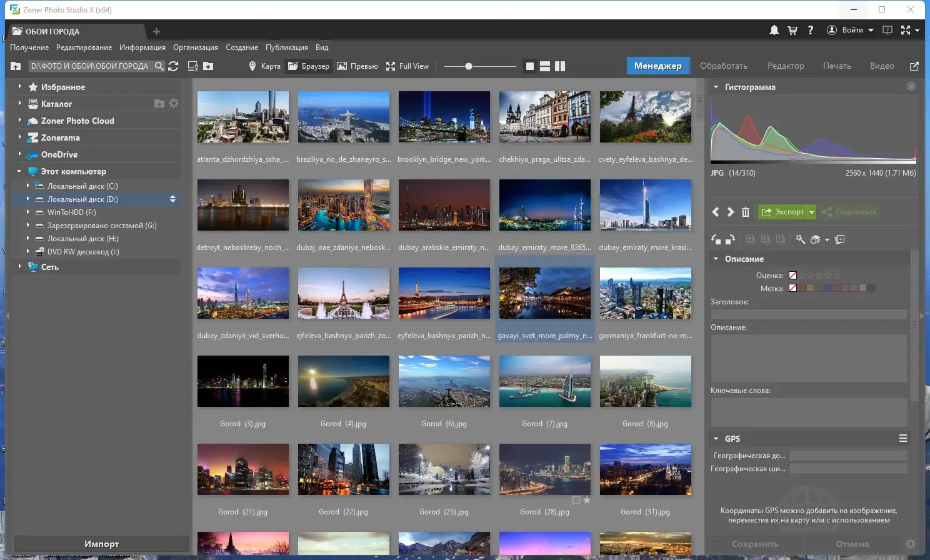
Task: Toggle Full View mode
Action: click(x=407, y=66)
